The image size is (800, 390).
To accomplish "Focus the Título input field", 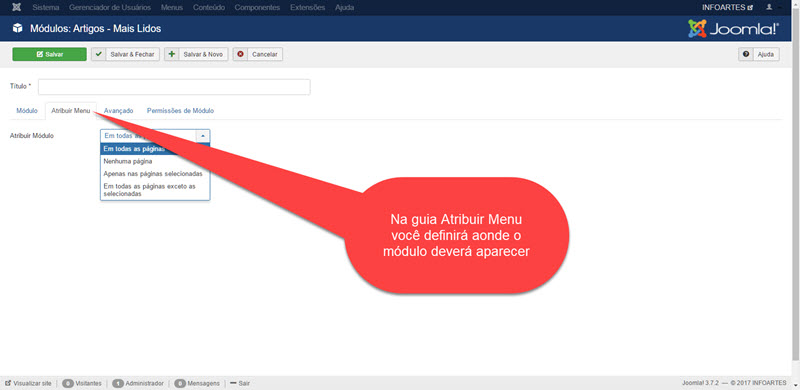I will point(174,87).
